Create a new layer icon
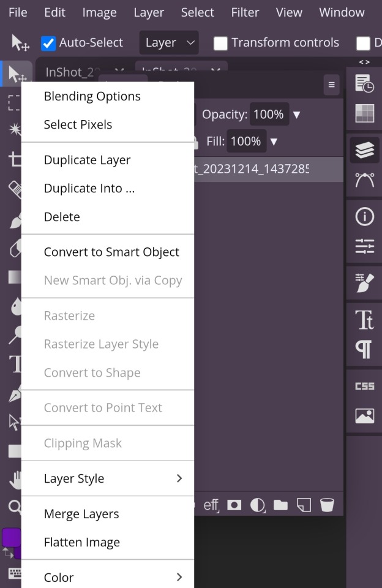This screenshot has width=382, height=588. 304,505
